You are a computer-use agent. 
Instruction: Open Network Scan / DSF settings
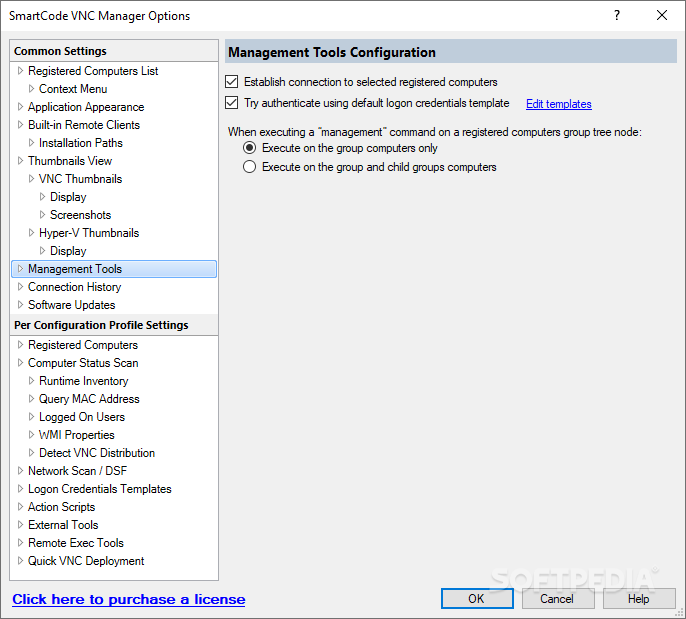tap(77, 471)
